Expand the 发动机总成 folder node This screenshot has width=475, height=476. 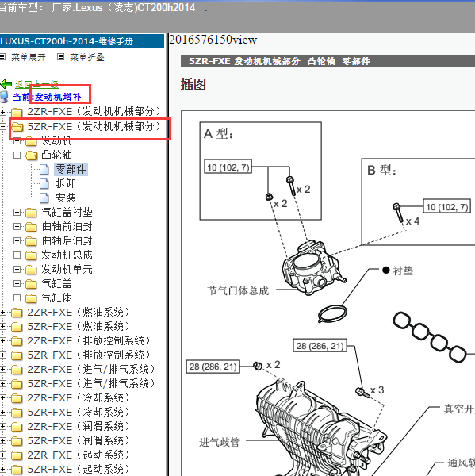[x=17, y=255]
